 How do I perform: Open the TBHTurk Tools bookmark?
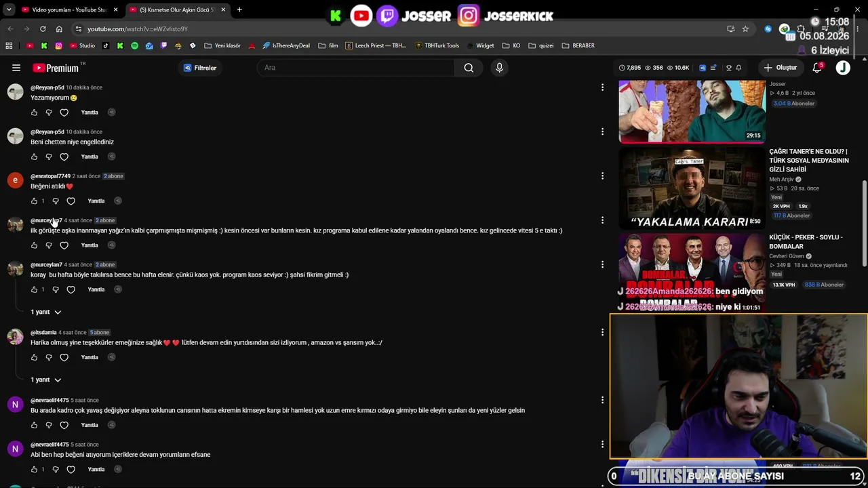(x=437, y=46)
